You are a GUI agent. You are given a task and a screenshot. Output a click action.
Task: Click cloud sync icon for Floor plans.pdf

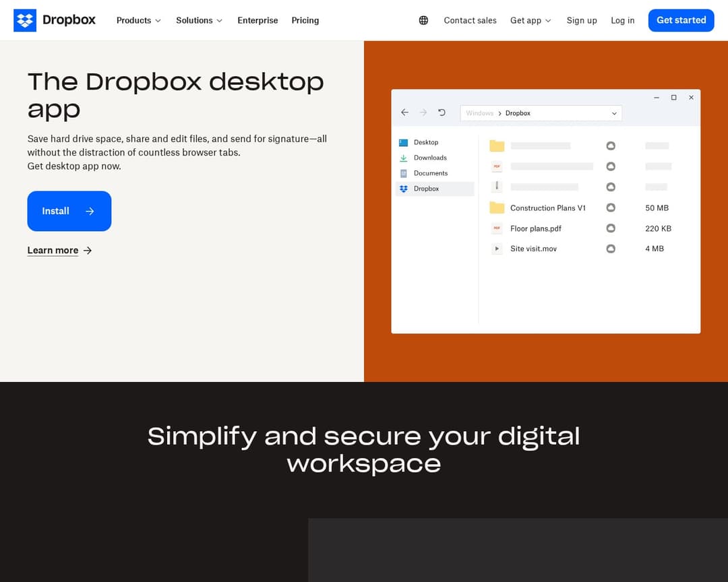pos(611,228)
